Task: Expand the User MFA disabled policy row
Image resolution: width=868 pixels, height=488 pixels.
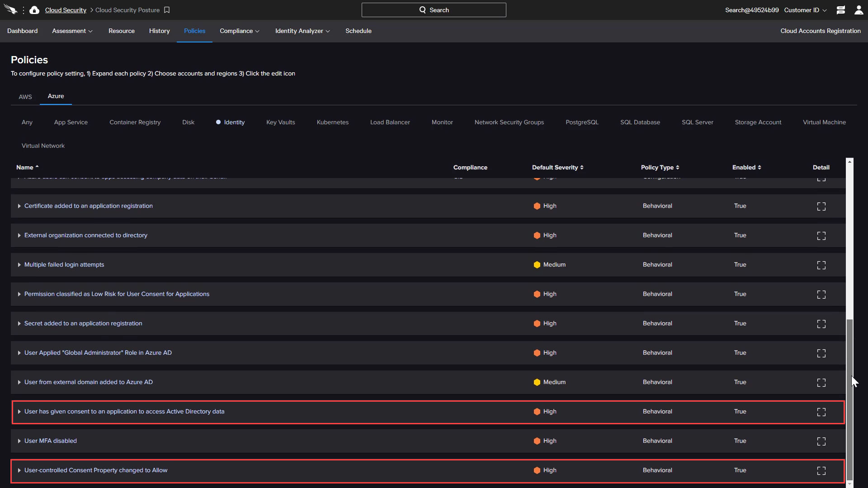Action: pyautogui.click(x=19, y=441)
